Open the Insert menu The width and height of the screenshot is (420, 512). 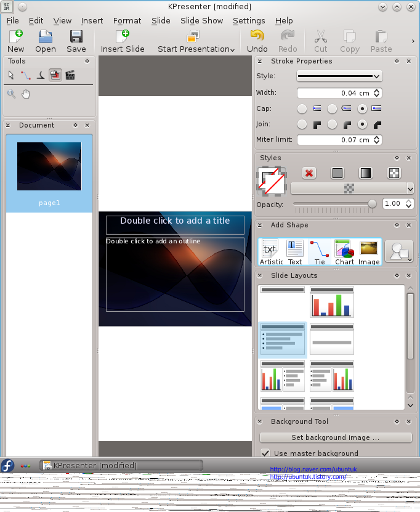pyautogui.click(x=92, y=20)
